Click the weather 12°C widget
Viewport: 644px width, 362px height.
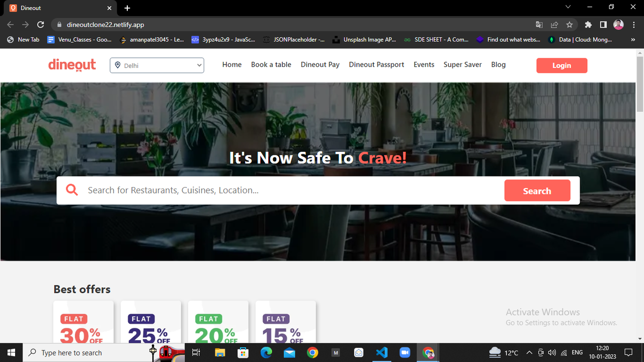504,352
